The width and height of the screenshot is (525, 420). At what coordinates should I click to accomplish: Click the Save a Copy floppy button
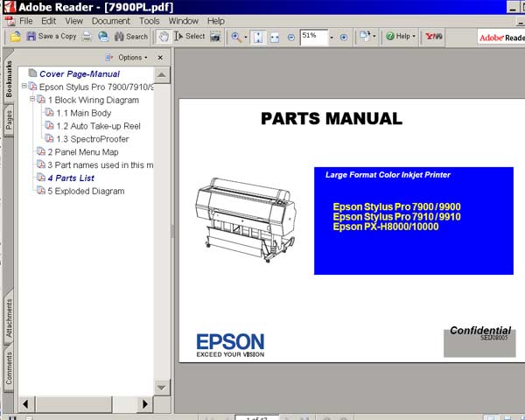pos(52,36)
